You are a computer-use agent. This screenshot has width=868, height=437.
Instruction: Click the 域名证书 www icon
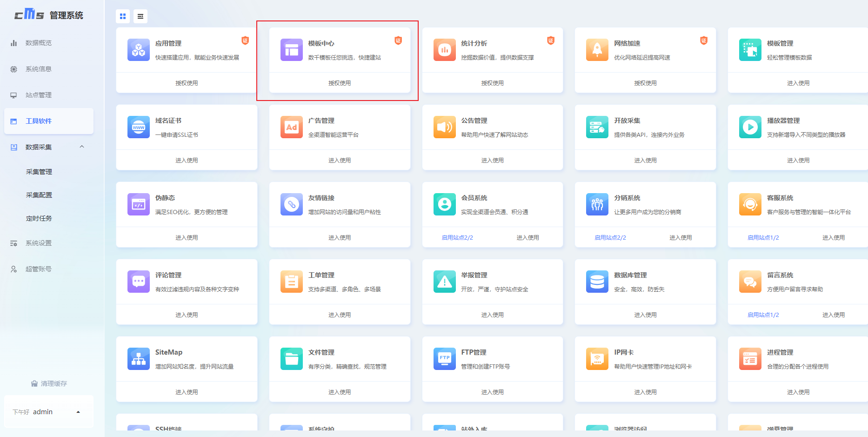(139, 127)
